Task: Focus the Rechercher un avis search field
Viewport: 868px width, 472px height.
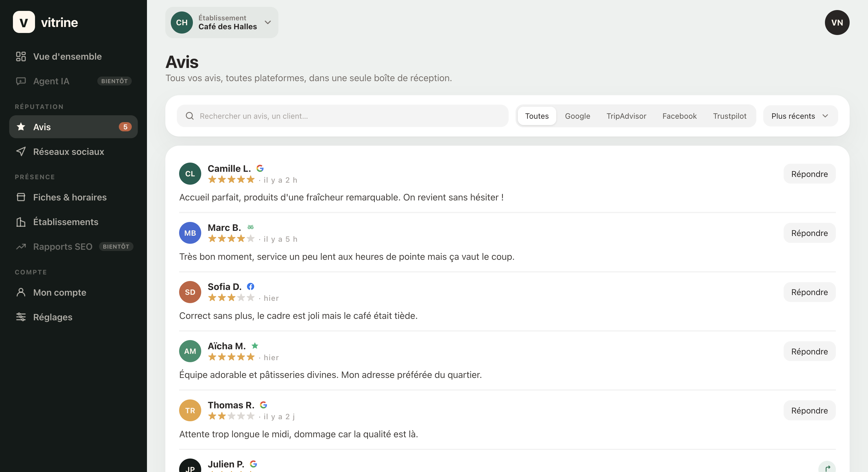Action: pos(342,116)
